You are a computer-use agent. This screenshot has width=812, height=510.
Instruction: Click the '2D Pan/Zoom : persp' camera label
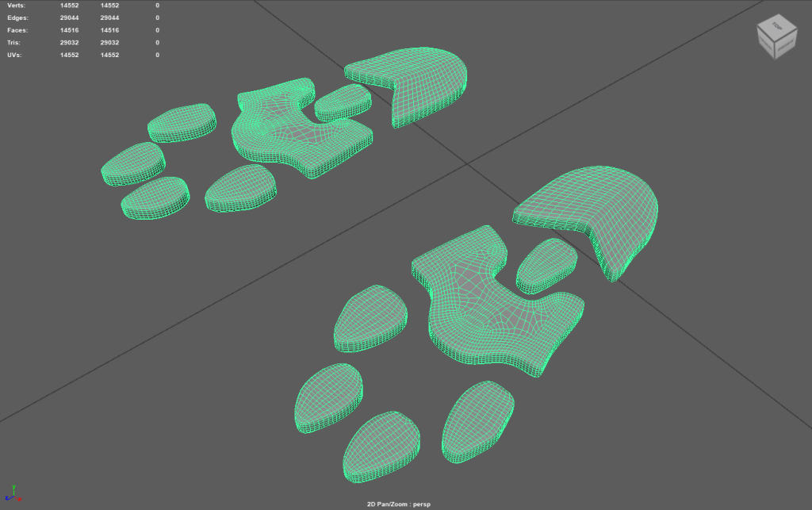click(405, 504)
